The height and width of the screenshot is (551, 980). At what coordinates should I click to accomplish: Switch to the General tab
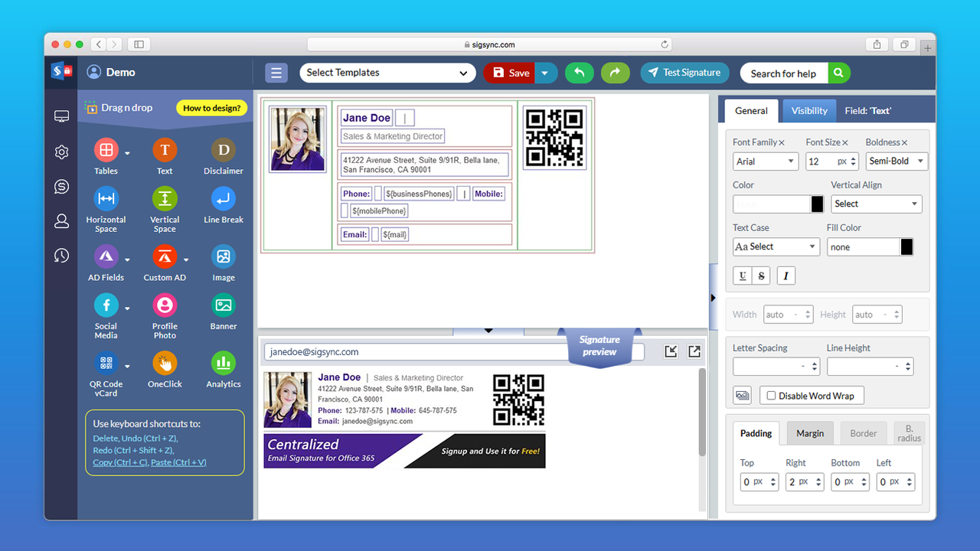751,111
